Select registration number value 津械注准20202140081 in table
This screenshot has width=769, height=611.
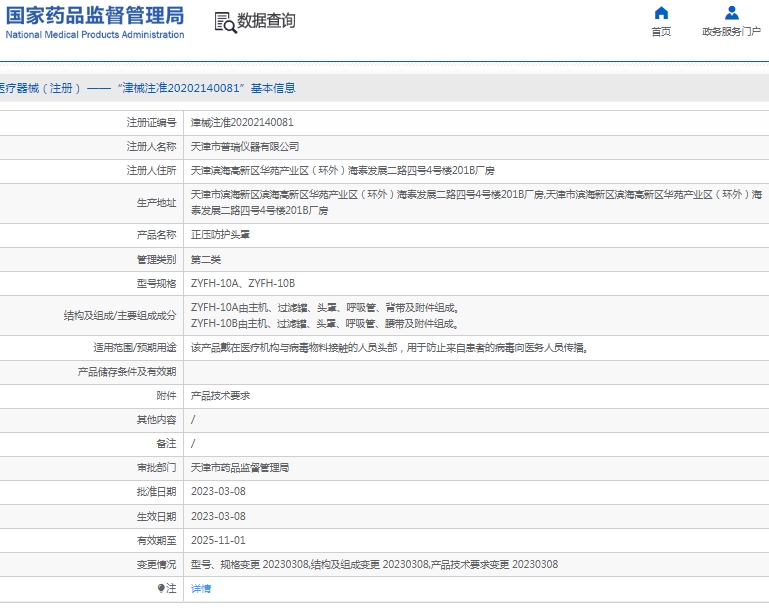pos(242,123)
